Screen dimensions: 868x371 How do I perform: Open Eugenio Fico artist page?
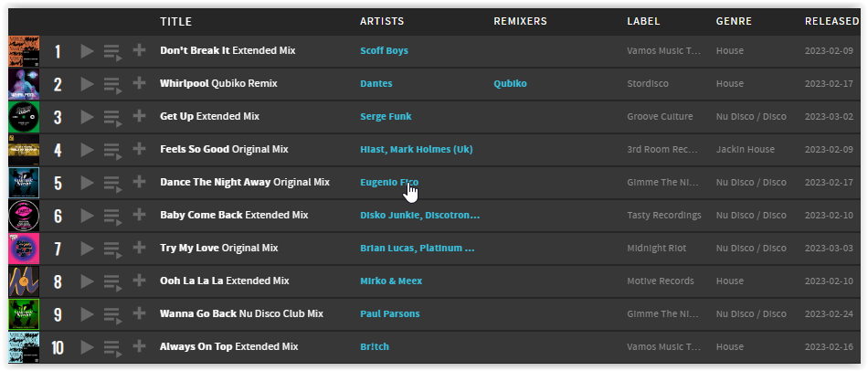[x=389, y=182]
